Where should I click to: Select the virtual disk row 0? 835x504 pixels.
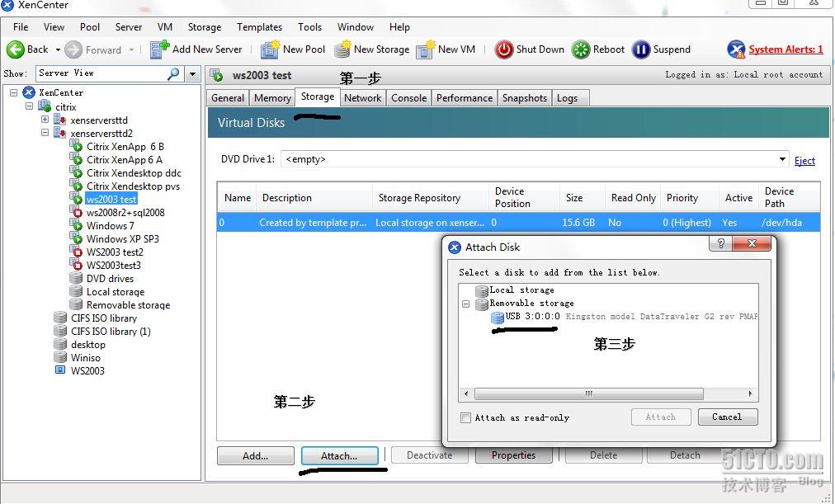pyautogui.click(x=518, y=223)
